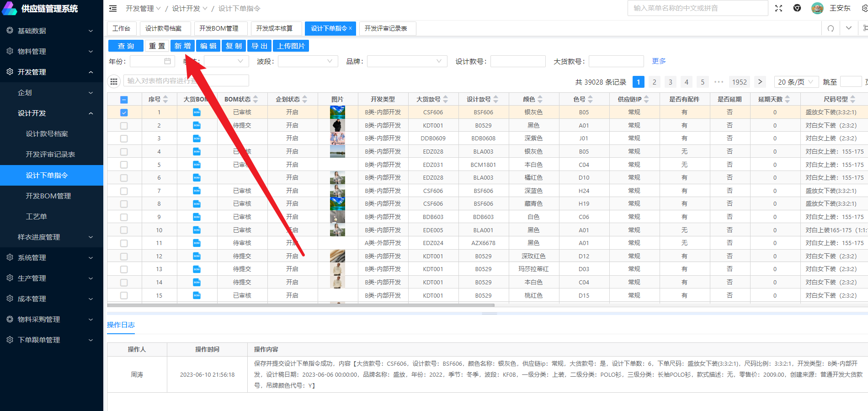Go to next page arrow
The height and width of the screenshot is (411, 868).
click(x=760, y=82)
